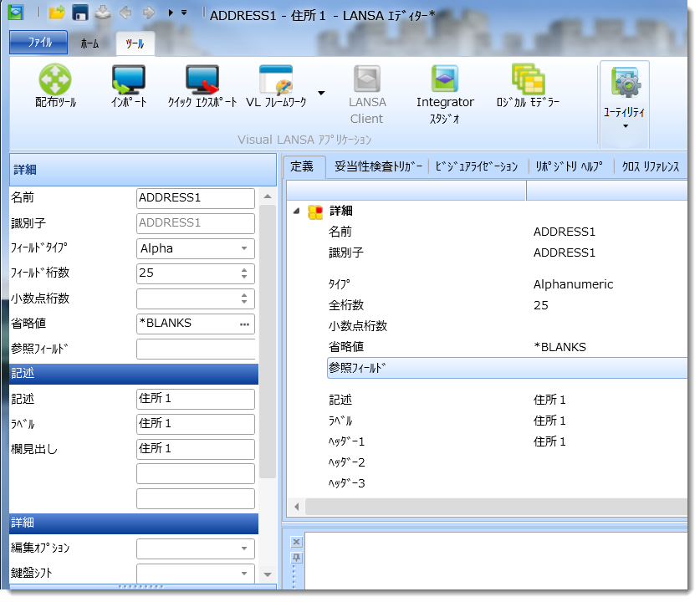Select the 全桁数 row
Screen dimensions: 700x602
coord(508,305)
